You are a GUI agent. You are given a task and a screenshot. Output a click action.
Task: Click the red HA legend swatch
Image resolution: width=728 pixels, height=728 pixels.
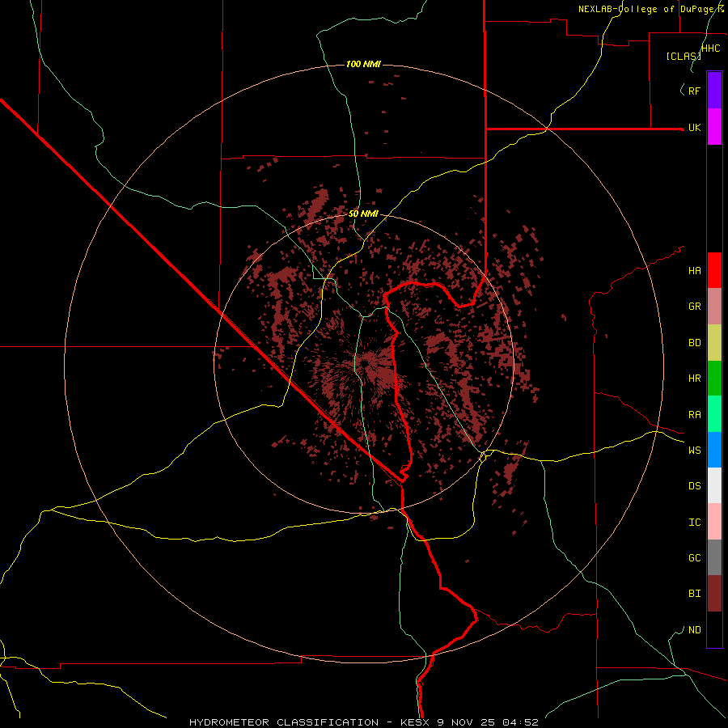[x=714, y=270]
